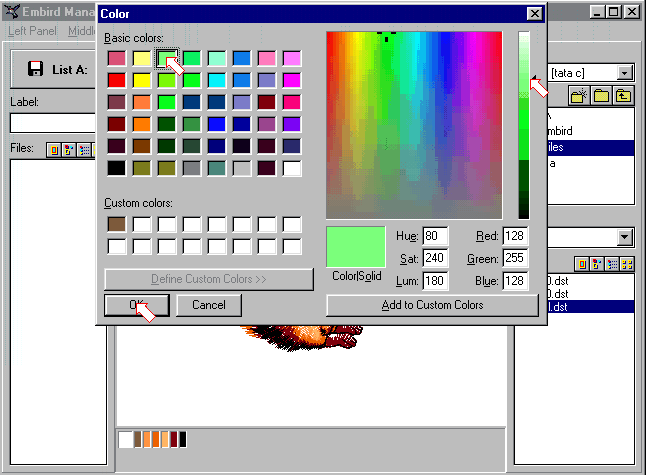Open the [tata c] drive dropdown
646x475 pixels.
click(x=625, y=72)
